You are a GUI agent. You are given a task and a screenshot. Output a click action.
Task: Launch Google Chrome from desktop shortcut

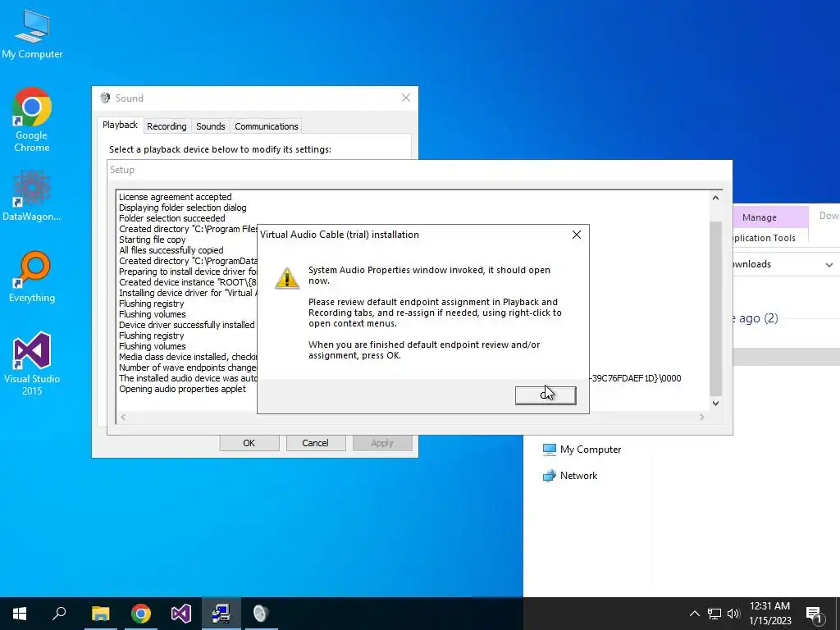pyautogui.click(x=32, y=119)
